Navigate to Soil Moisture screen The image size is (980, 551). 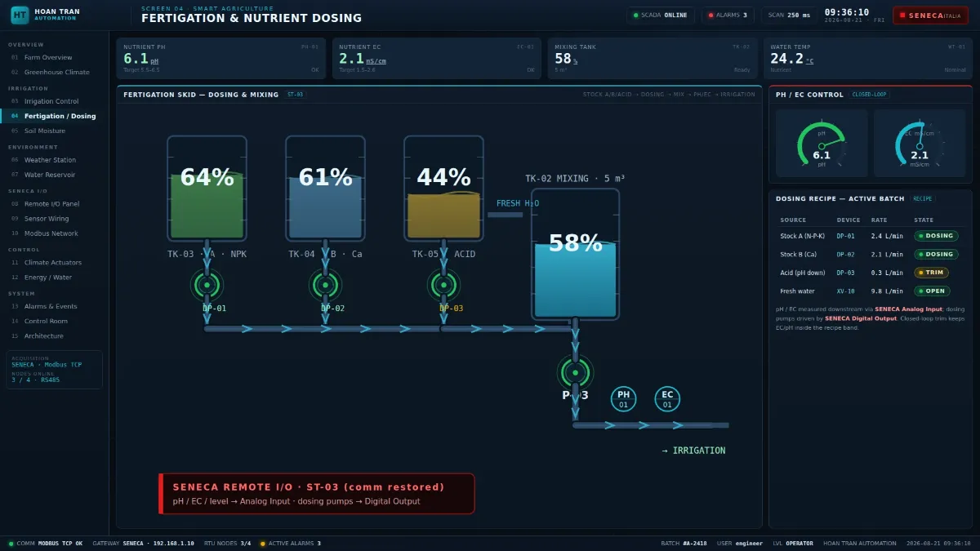54,131
